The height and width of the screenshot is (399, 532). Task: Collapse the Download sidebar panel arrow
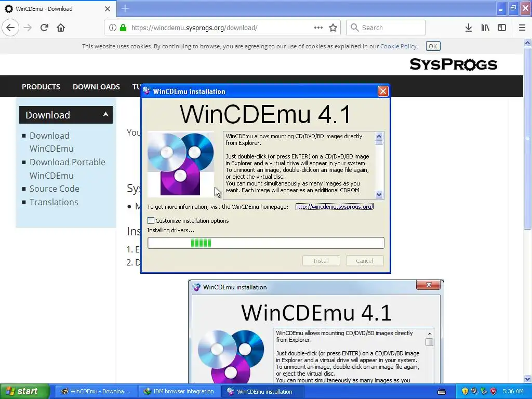[x=105, y=114]
